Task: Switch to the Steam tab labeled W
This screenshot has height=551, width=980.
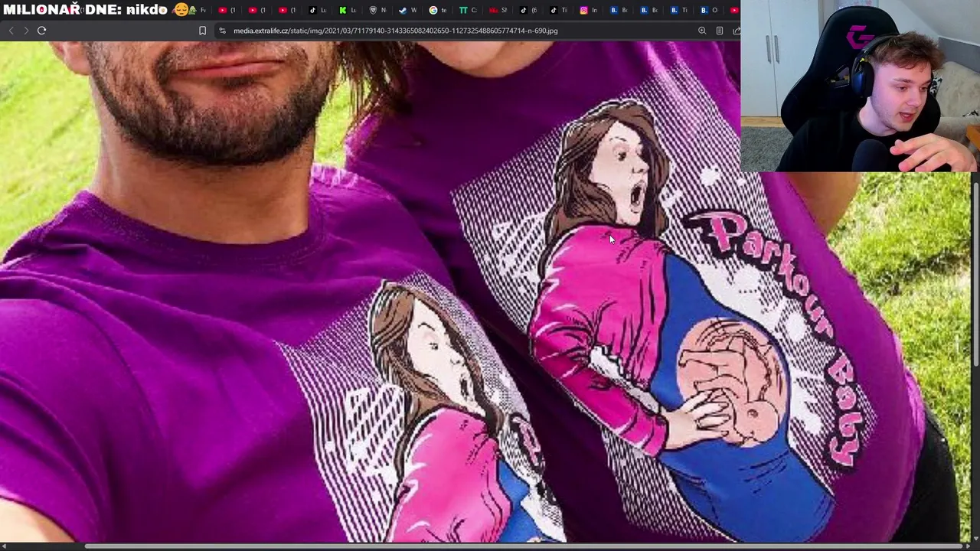Action: [408, 10]
